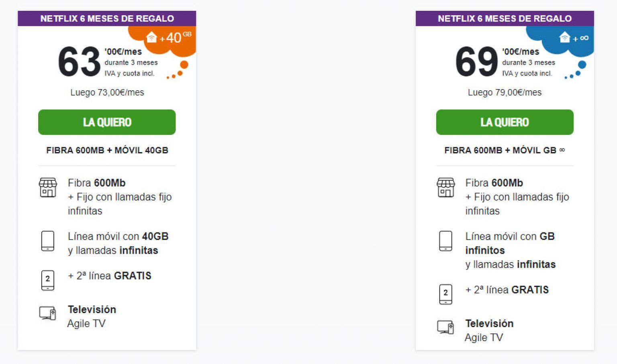Image resolution: width=617 pixels, height=364 pixels.
Task: Click Luego 73,00€/mes text
Action: coord(107,93)
